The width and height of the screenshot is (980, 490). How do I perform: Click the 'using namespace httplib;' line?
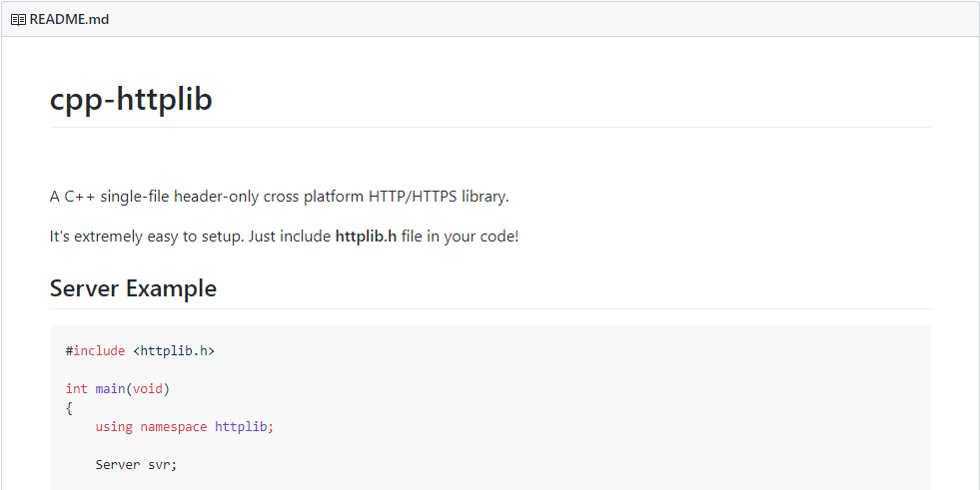[185, 427]
